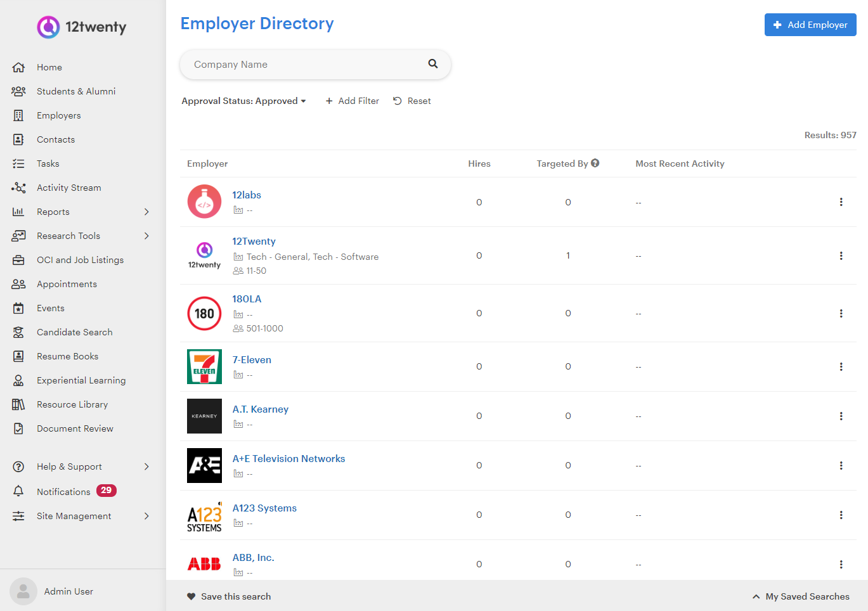This screenshot has height=611, width=868.
Task: Expand the Research Tools submenu chevron
Action: pos(146,236)
